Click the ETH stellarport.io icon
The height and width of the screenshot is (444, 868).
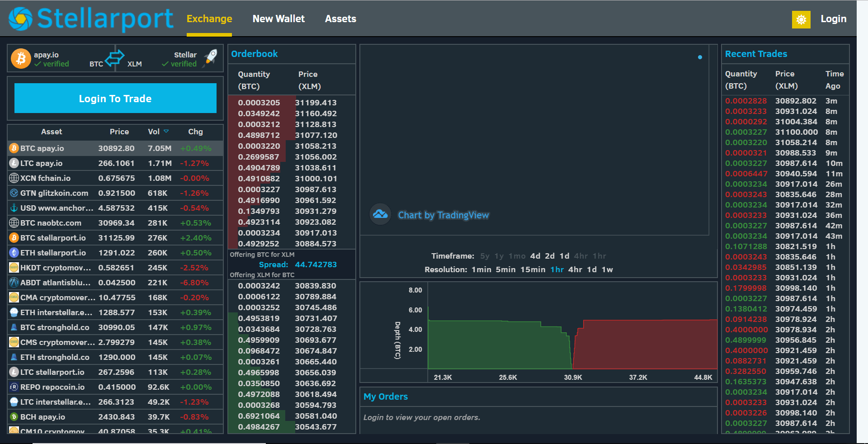14,253
